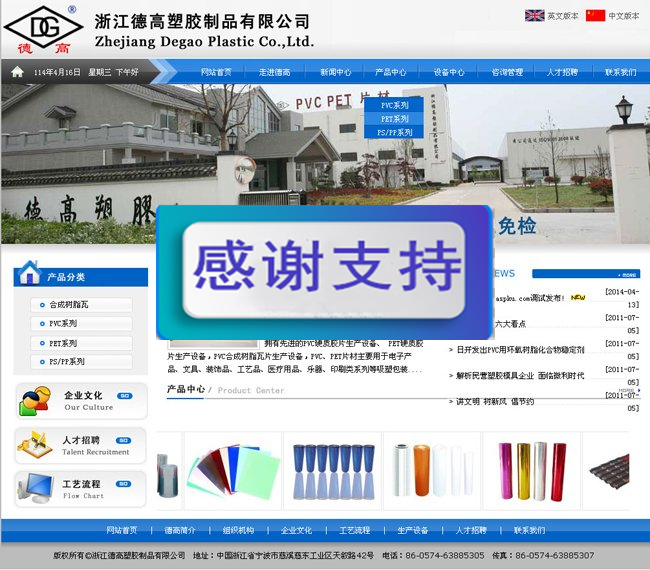
Task: Click the Chinese flag icon
Action: [x=595, y=16]
